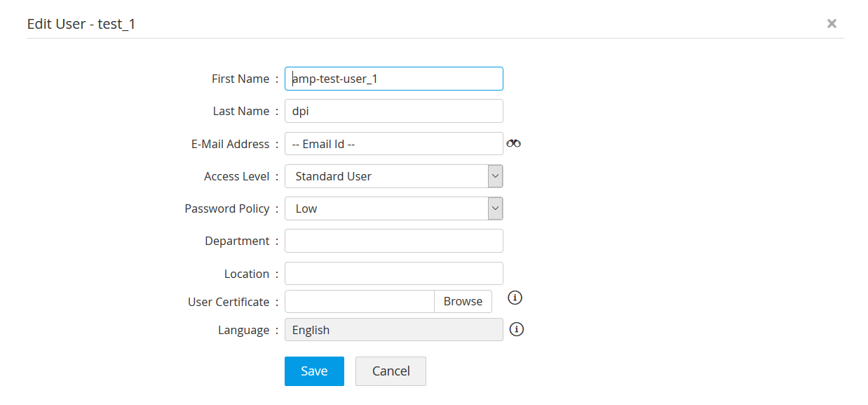Click info icon next to Language field
This screenshot has height=405, width=868.
point(517,329)
